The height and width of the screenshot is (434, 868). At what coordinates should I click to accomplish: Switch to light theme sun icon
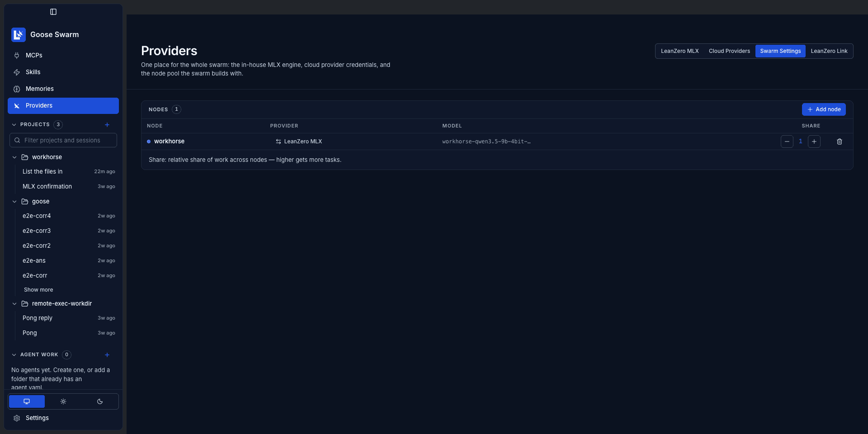63,401
